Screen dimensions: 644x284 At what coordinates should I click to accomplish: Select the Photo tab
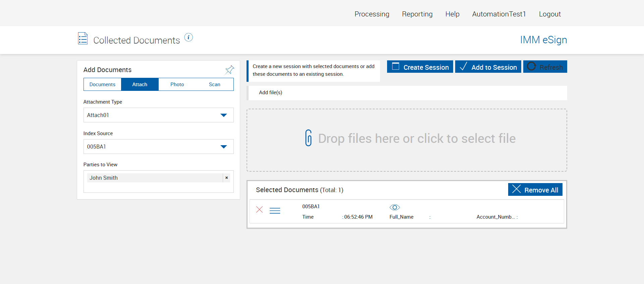177,84
